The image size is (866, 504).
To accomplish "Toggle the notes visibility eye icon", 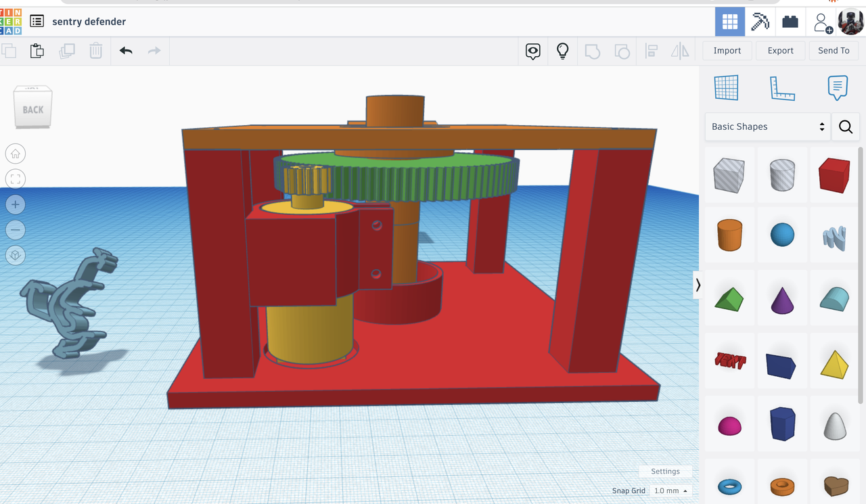I will point(533,51).
